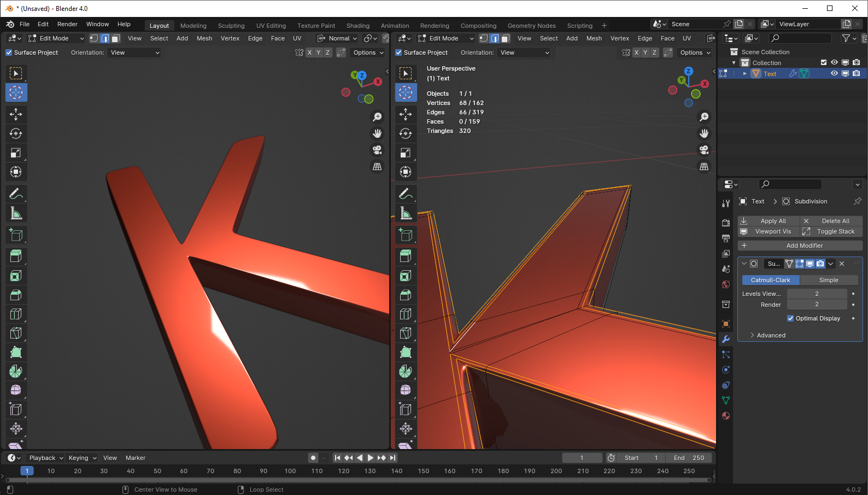Open Mesh menu in left viewport header
The width and height of the screenshot is (868, 495).
[x=204, y=38]
